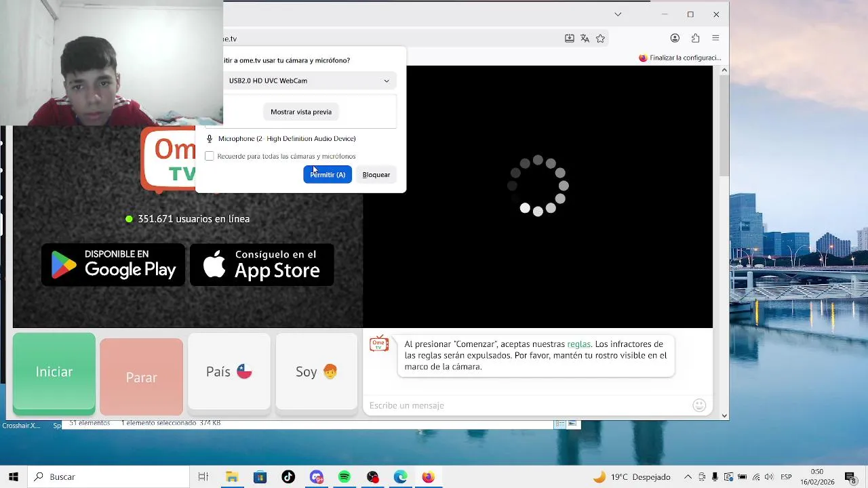Viewport: 868px width, 488px height.
Task: Follow the reglas link in chat notice
Action: pos(578,344)
